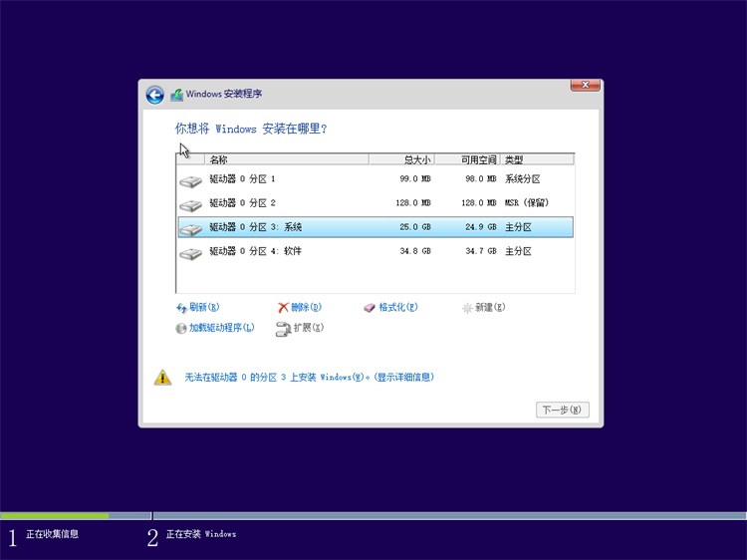Click the 98.0 MB free space value

(x=481, y=179)
